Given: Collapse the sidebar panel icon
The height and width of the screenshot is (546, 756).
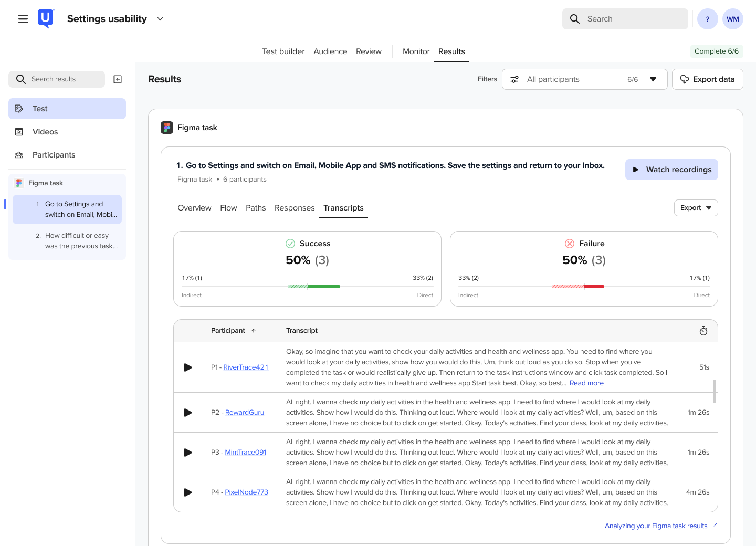Looking at the screenshot, I should (118, 79).
